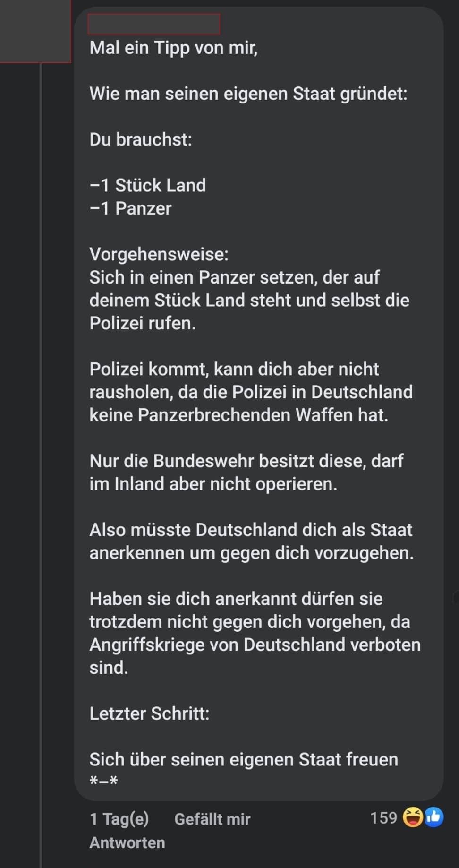Image resolution: width=459 pixels, height=868 pixels.
Task: Click the sentence starting "Nur die Bundeswehr"
Action: 246,472
